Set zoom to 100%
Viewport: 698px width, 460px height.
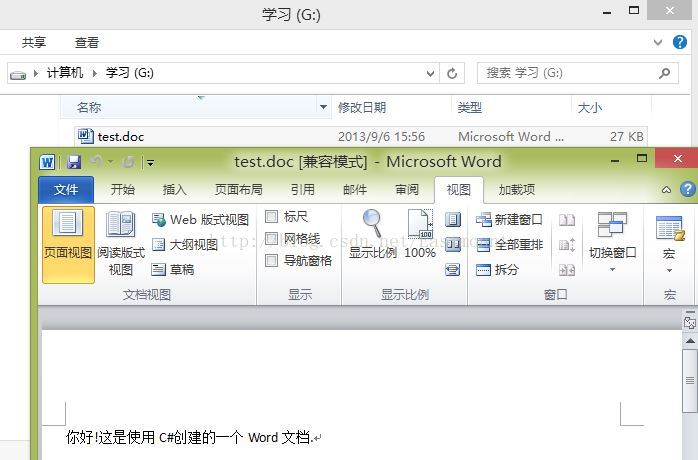pyautogui.click(x=420, y=236)
